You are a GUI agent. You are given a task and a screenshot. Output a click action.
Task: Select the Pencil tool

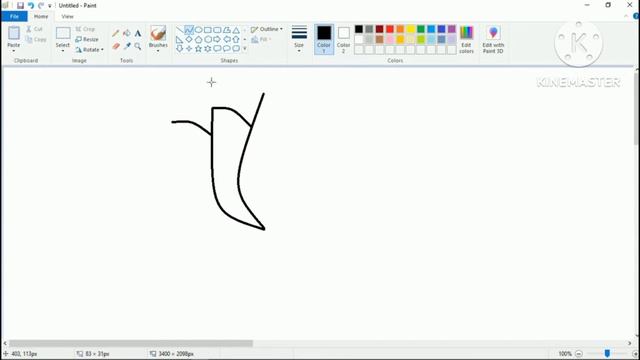[116, 33]
